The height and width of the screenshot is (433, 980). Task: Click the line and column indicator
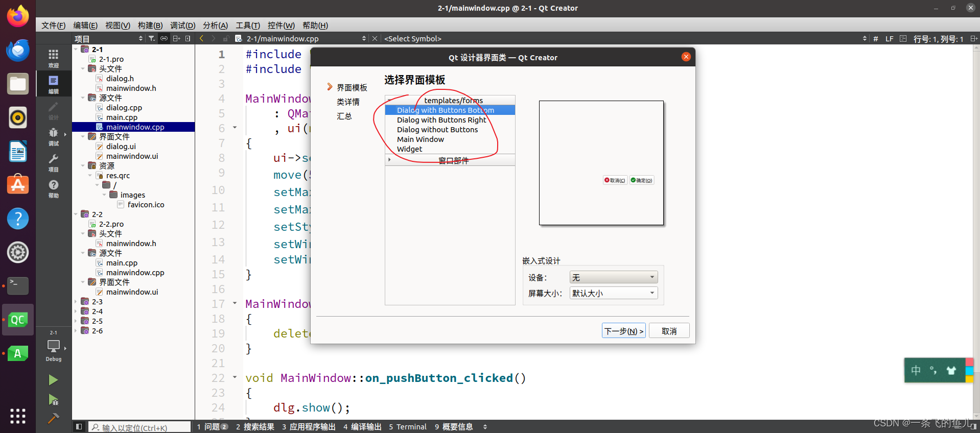click(938, 39)
